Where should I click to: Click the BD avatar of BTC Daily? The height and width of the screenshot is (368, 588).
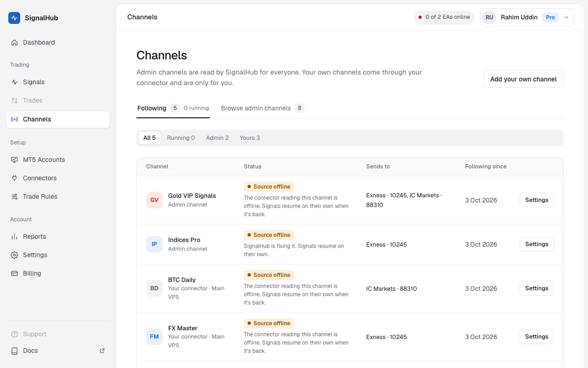coord(154,288)
